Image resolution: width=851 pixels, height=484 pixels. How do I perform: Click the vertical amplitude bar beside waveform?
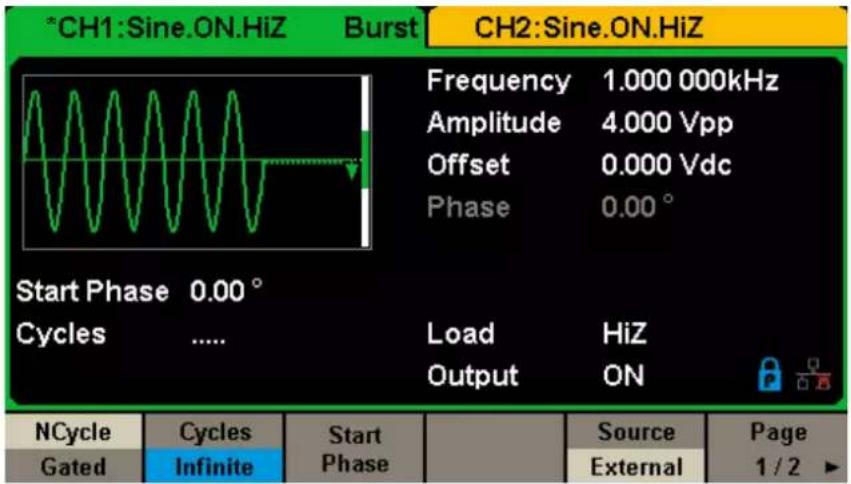click(366, 162)
